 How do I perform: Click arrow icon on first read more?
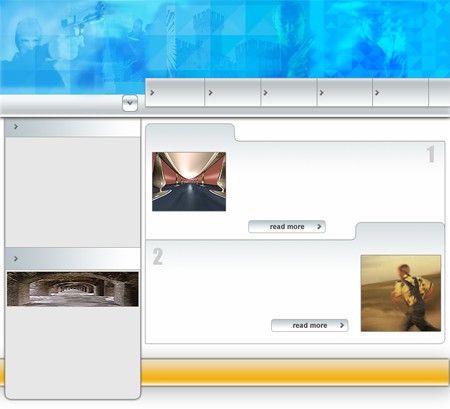(x=319, y=227)
